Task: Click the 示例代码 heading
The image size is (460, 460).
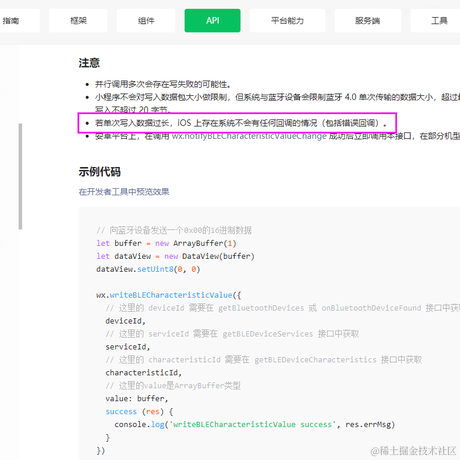Action: 99,172
